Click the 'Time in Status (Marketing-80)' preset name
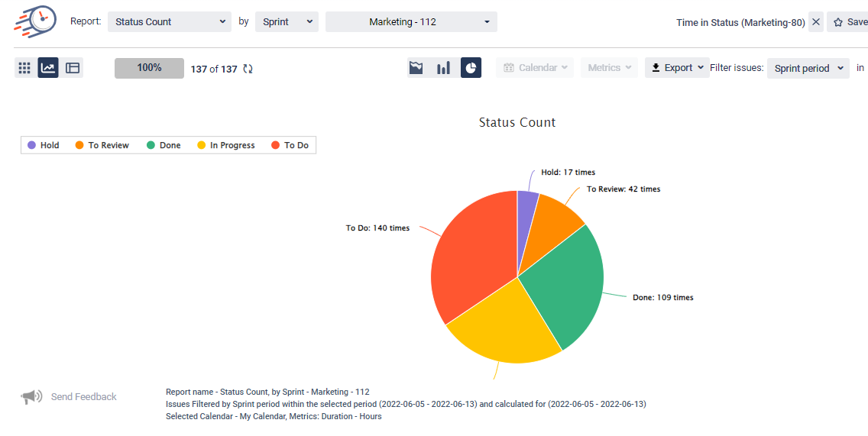This screenshot has width=868, height=436. 740,23
